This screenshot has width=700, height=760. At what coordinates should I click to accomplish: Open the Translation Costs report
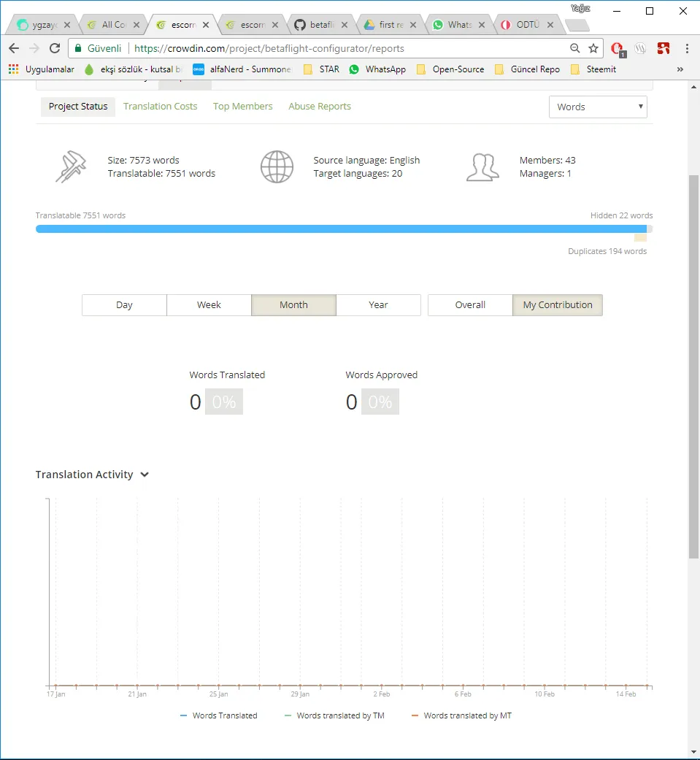click(x=160, y=106)
